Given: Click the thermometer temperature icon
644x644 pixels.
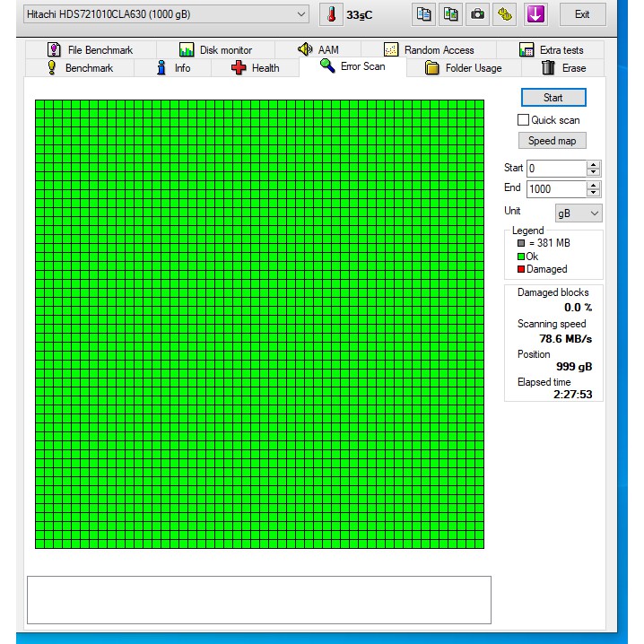Looking at the screenshot, I should pyautogui.click(x=331, y=14).
